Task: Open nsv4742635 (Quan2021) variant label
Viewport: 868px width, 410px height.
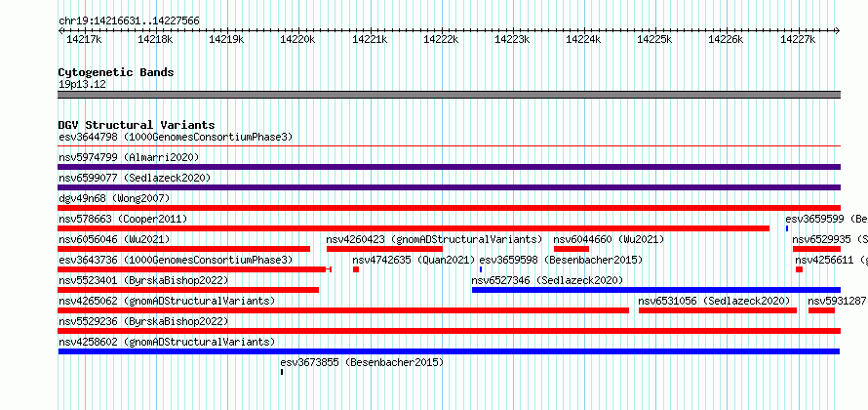Action: (x=414, y=260)
